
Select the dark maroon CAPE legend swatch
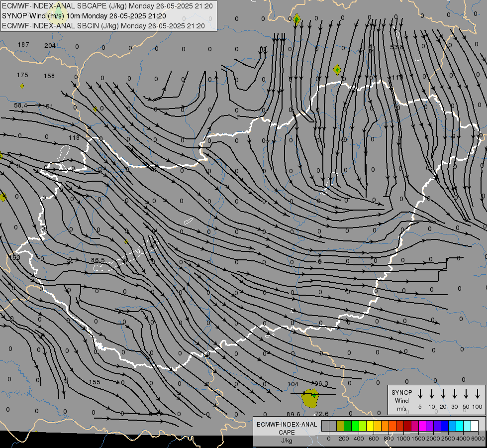pyautogui.click(x=407, y=426)
